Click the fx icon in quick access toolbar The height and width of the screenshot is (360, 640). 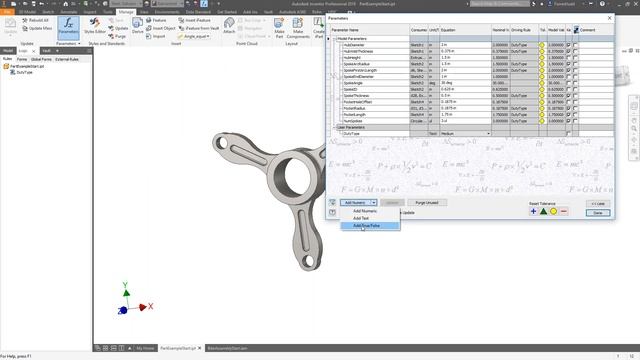pos(204,4)
